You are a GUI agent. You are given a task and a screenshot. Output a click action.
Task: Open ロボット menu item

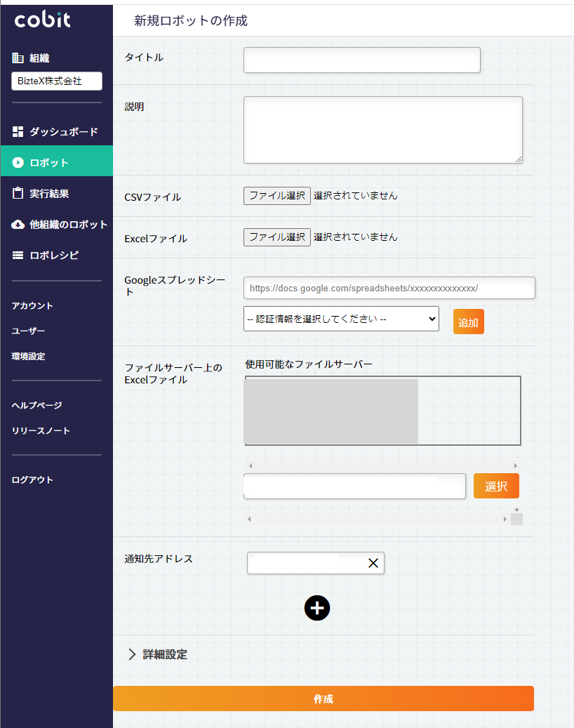click(x=57, y=161)
